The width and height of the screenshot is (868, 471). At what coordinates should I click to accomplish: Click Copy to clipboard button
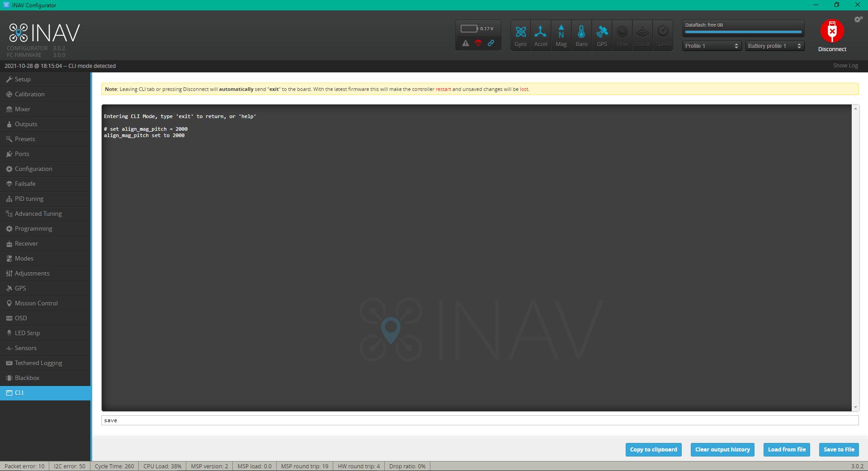click(653, 450)
